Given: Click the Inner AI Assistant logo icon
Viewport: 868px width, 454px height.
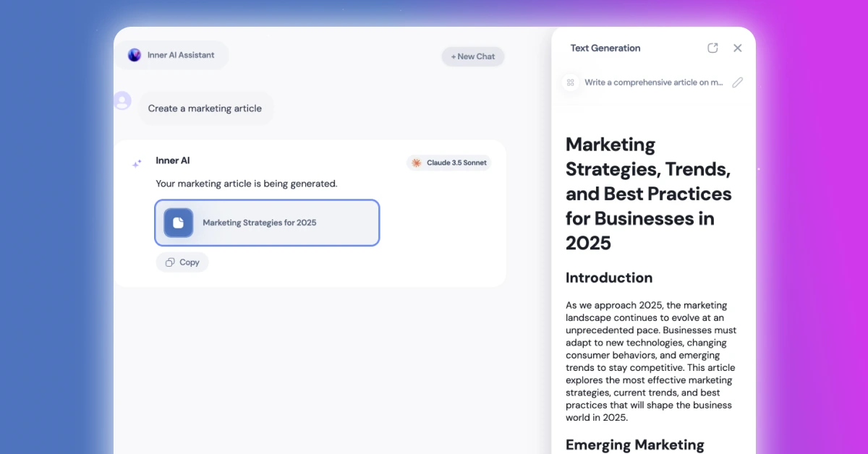Looking at the screenshot, I should click(x=134, y=55).
